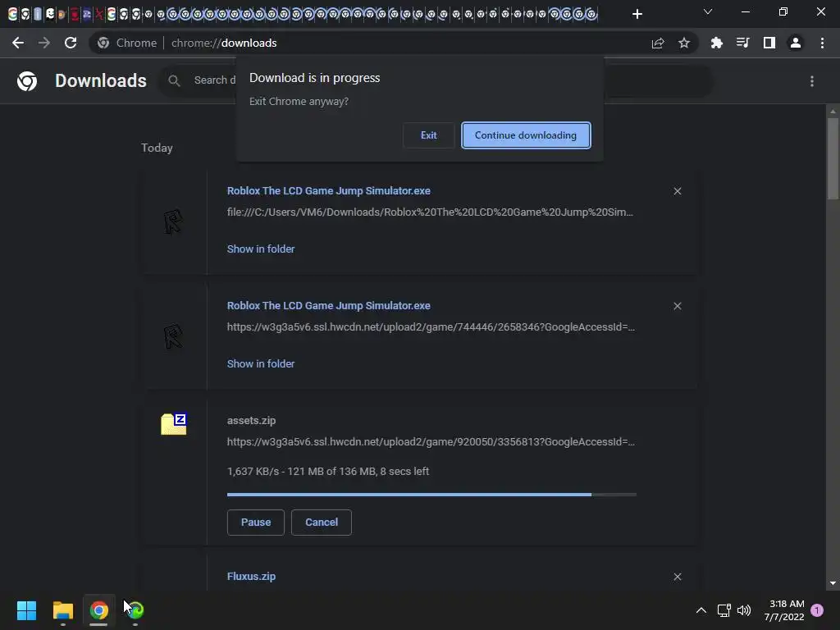
Task: Click Continue downloading button
Action: coord(526,135)
